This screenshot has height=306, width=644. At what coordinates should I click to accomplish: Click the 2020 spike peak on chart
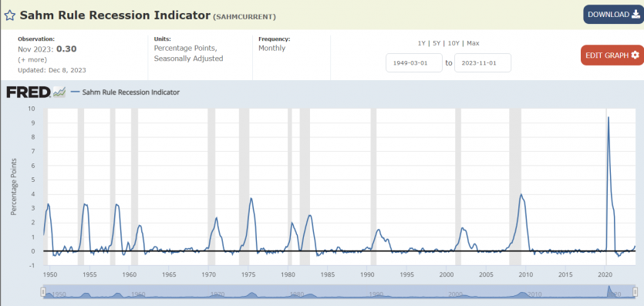(x=608, y=118)
